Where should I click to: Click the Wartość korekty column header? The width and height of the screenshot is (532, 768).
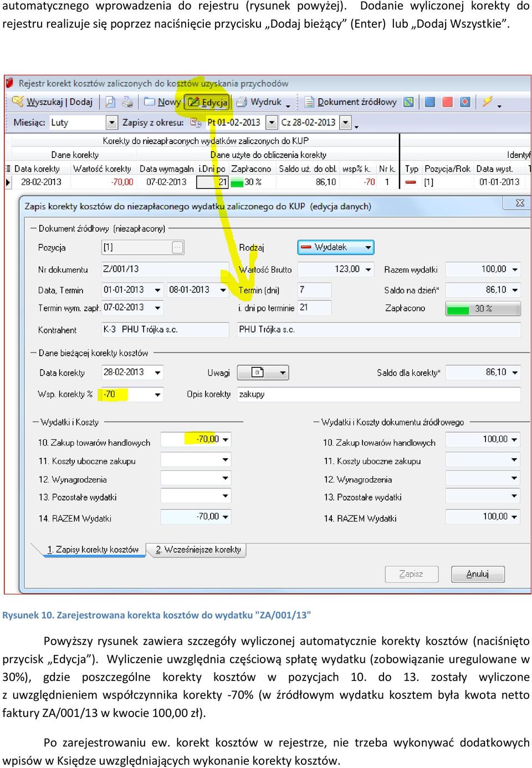(102, 169)
